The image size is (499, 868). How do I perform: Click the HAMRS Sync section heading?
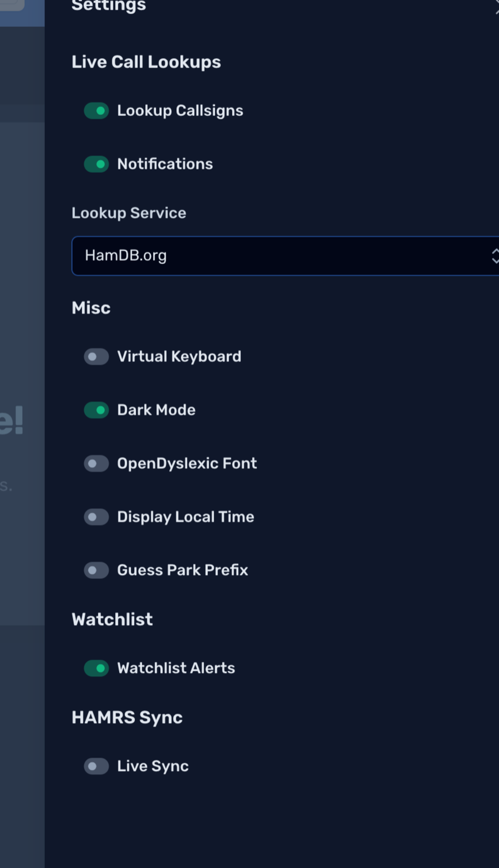click(x=127, y=718)
